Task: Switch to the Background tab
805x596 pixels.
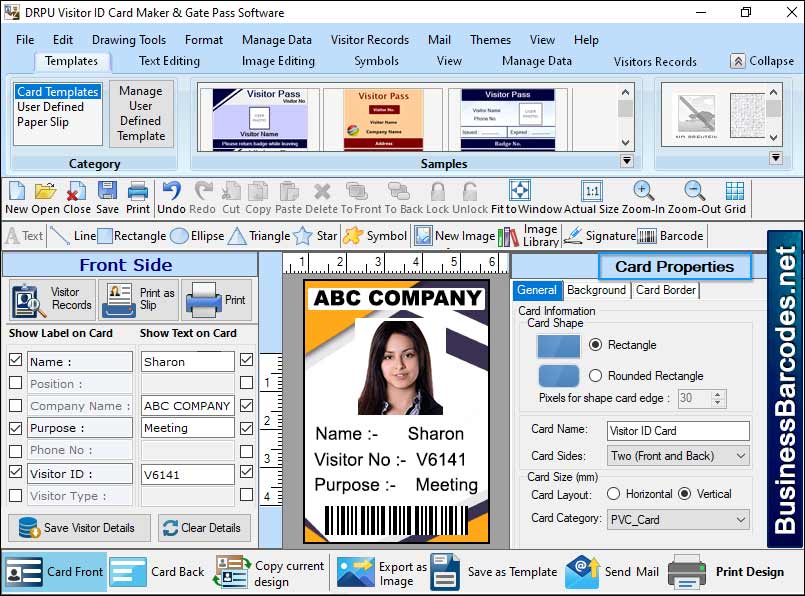Action: point(596,291)
